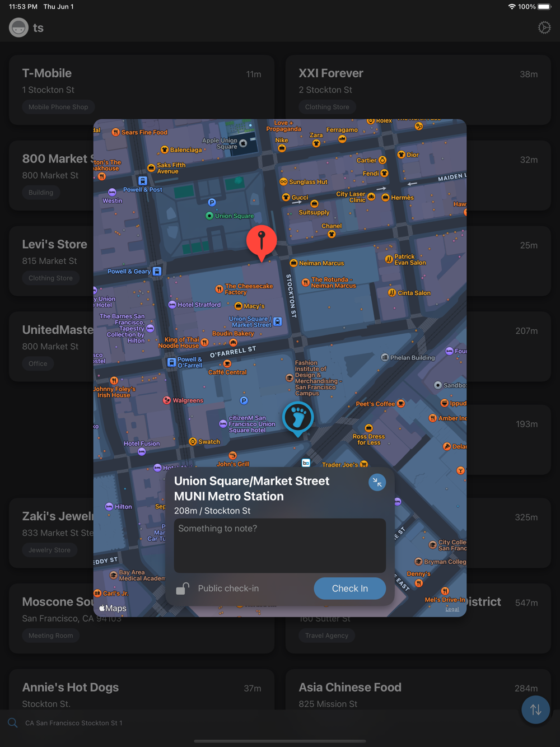Tap the Sunglass Hut icon on map
The image size is (560, 747).
click(x=283, y=181)
